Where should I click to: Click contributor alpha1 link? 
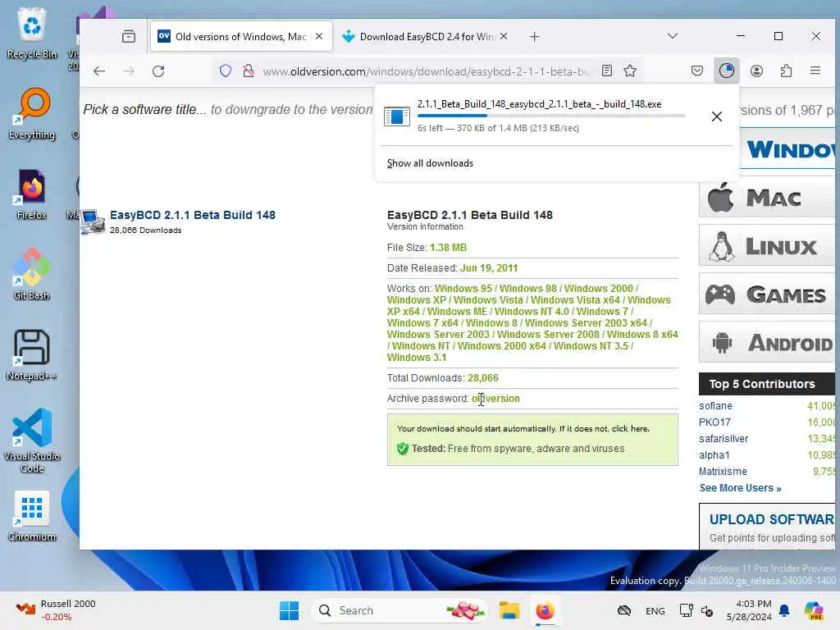714,455
